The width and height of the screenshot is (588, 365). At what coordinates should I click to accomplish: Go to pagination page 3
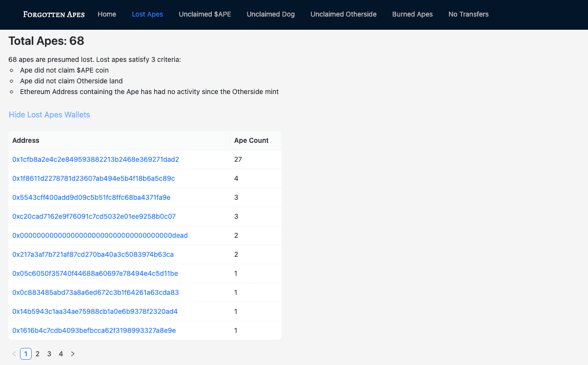pos(49,354)
